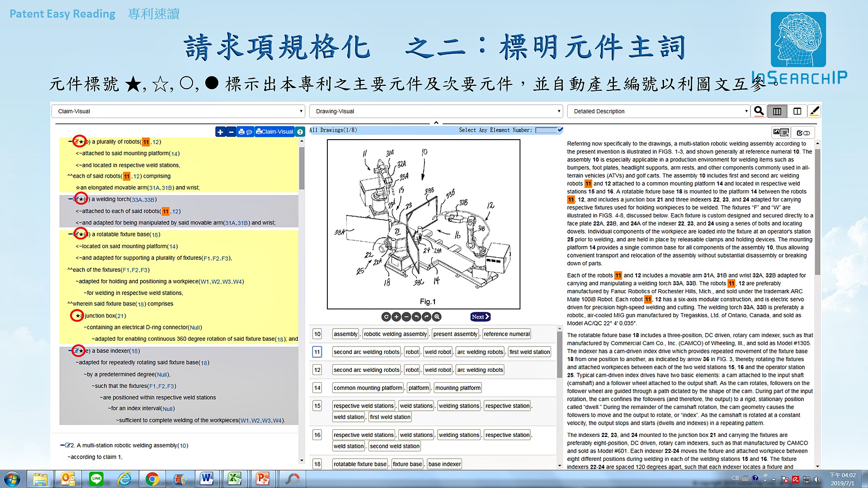Open the Claim-Visual dropdown
This screenshot has height=488, width=868.
[179, 111]
